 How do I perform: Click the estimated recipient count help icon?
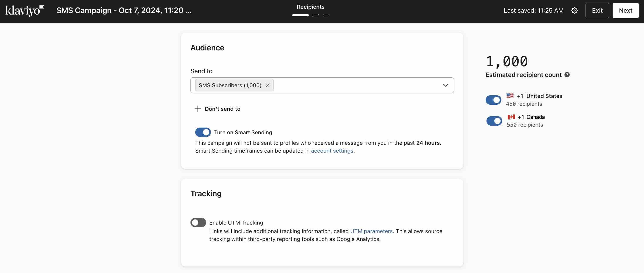tap(567, 75)
